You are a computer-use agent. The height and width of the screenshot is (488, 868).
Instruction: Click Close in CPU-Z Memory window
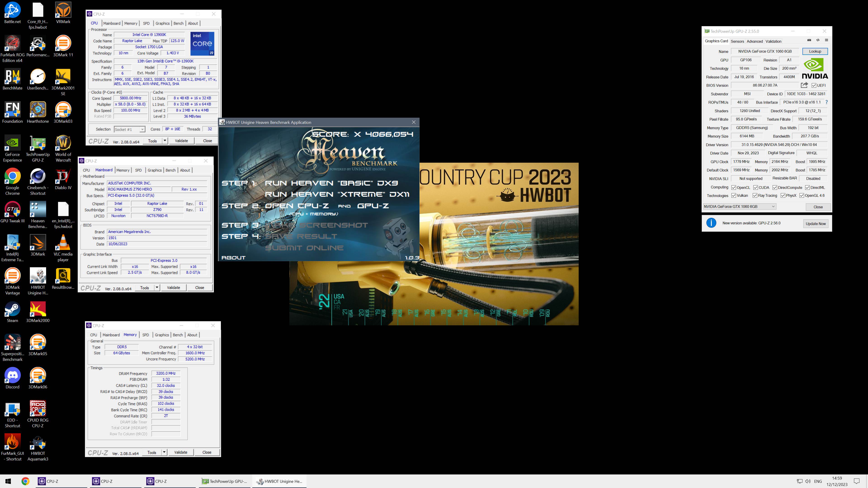(207, 452)
